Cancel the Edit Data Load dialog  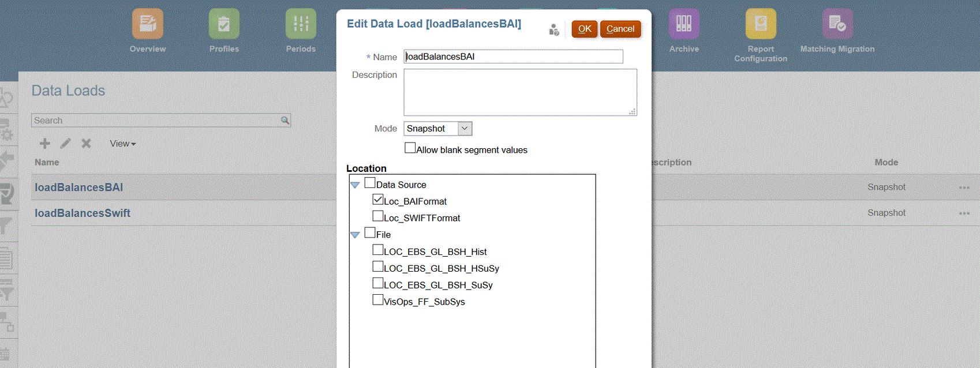click(x=620, y=29)
